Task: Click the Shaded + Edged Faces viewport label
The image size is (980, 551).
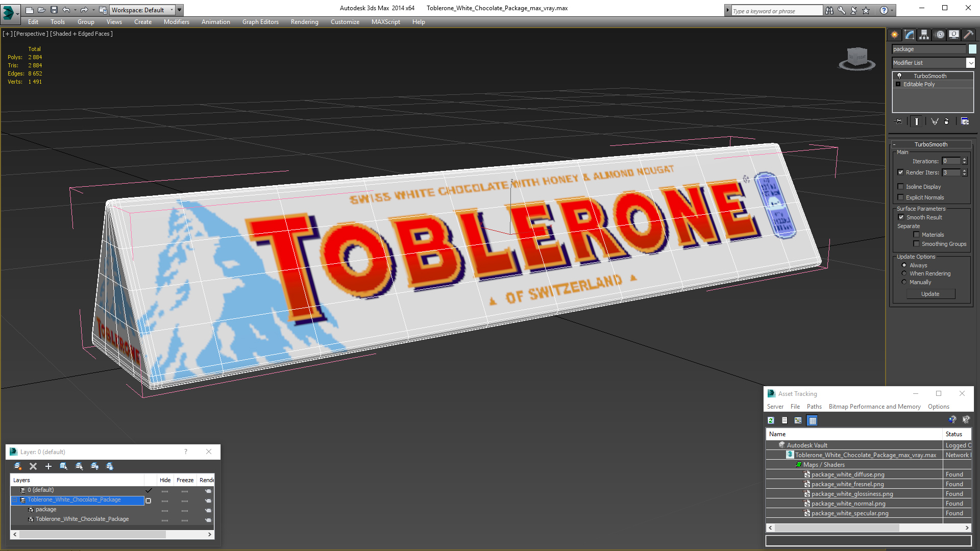Action: (x=82, y=34)
